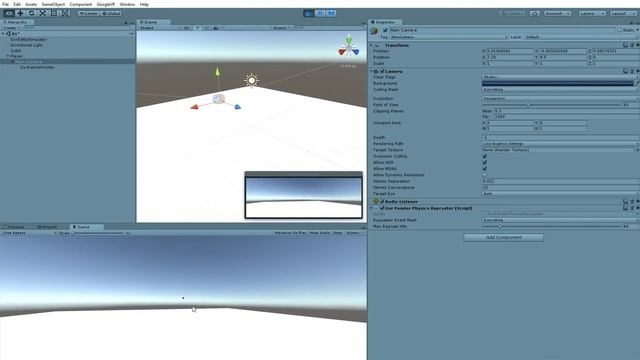Screen dimensions: 640x360
Task: Open the Tag dropdown
Action: (448, 37)
